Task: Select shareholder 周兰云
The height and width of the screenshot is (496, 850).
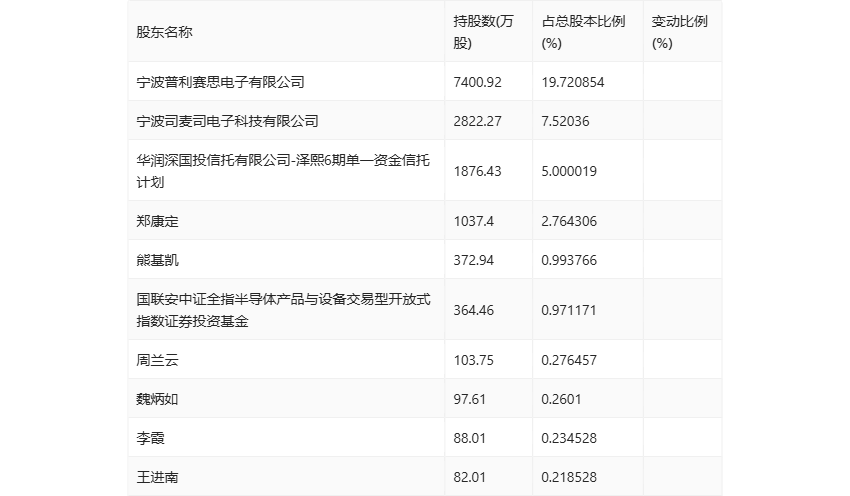Action: coord(157,359)
